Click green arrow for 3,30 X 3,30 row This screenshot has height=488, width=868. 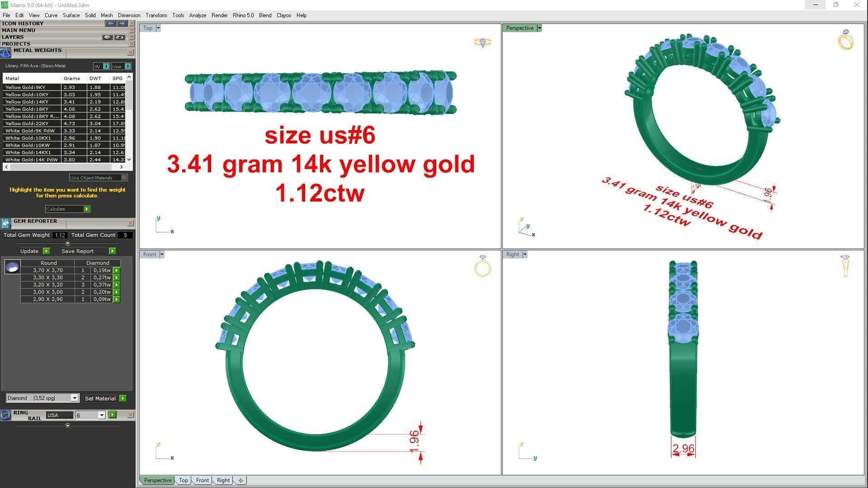(117, 277)
